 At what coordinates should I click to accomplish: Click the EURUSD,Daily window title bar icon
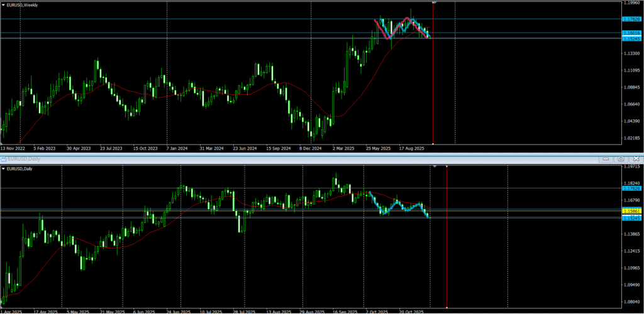(x=3, y=160)
